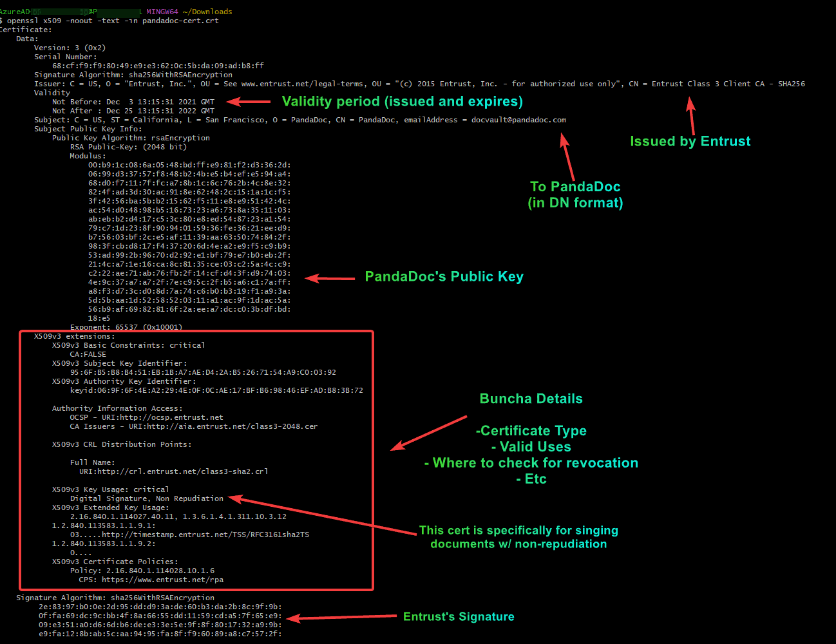Viewport: 836px width, 644px height.
Task: Open the CA Issuers class3-2048.cer URI
Action: click(x=223, y=426)
